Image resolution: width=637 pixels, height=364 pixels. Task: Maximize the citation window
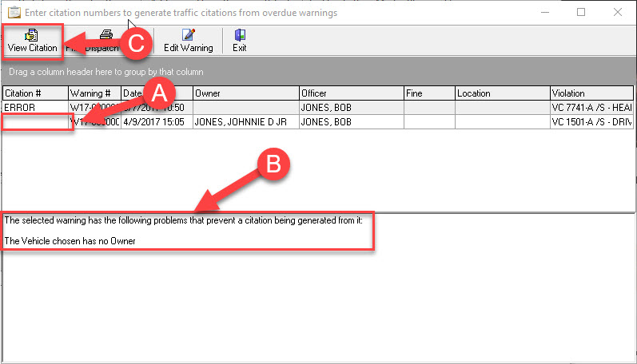pyautogui.click(x=581, y=12)
